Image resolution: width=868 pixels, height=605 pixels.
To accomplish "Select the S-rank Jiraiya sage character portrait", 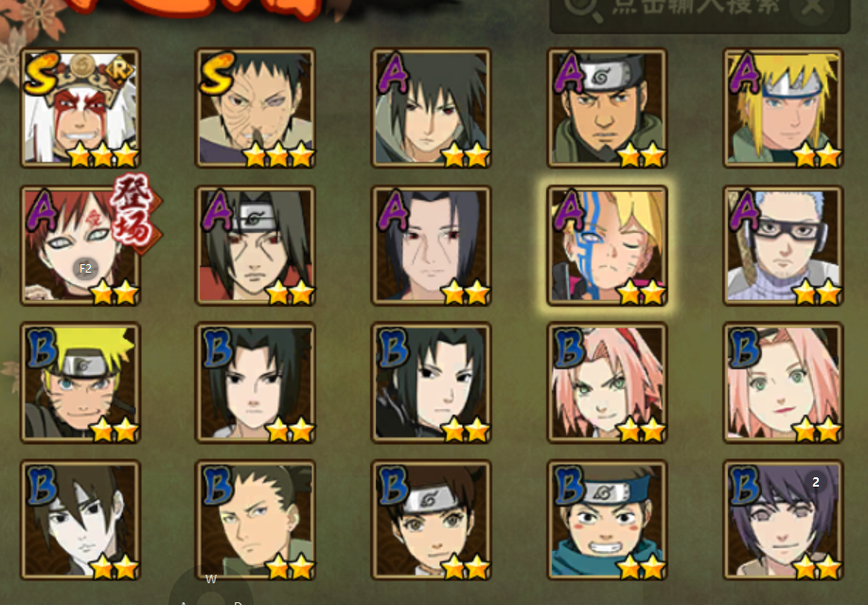I will pyautogui.click(x=80, y=108).
